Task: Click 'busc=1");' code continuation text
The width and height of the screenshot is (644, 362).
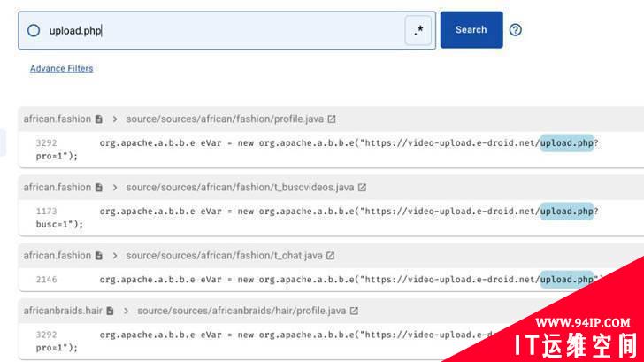Action: point(59,224)
